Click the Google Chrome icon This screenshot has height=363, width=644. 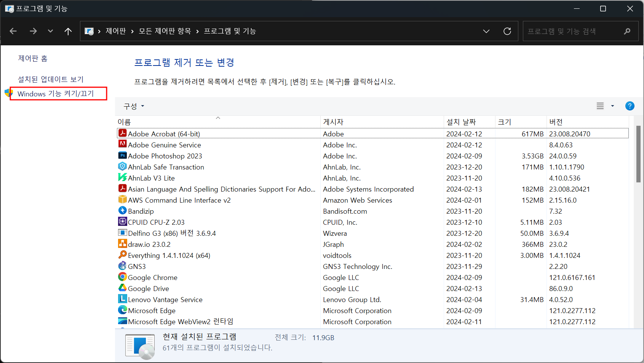point(122,277)
